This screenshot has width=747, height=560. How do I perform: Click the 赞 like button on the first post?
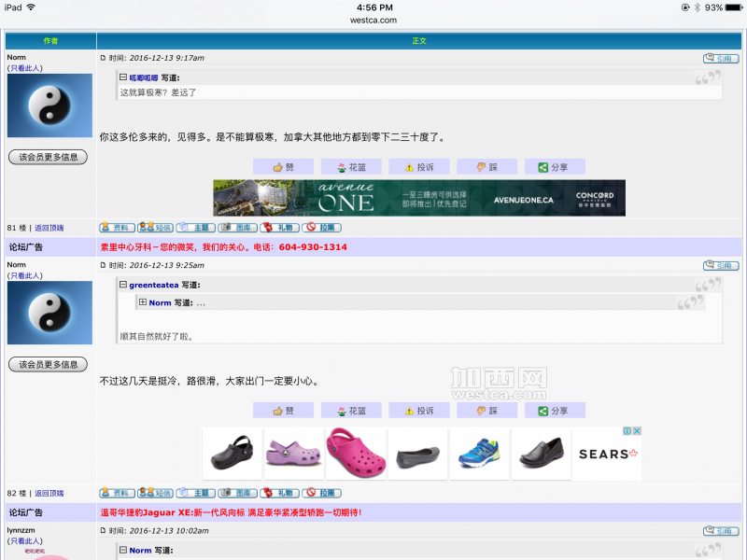point(283,167)
